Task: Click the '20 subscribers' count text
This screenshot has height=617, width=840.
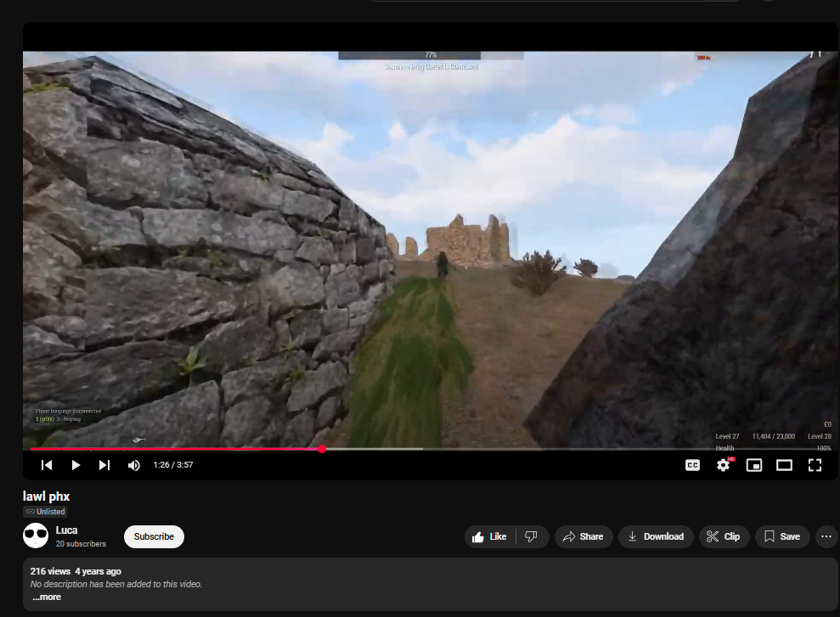Action: tap(81, 544)
